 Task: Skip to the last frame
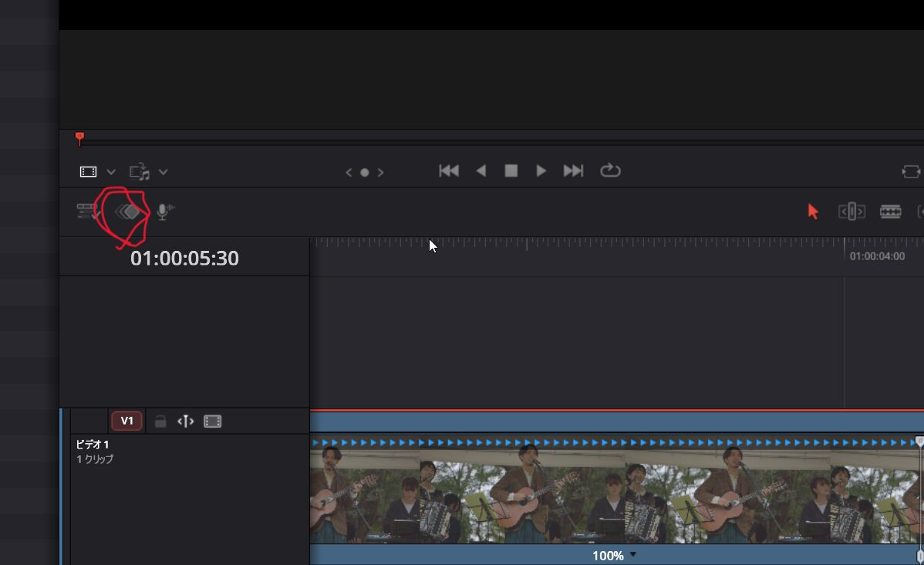coord(573,171)
